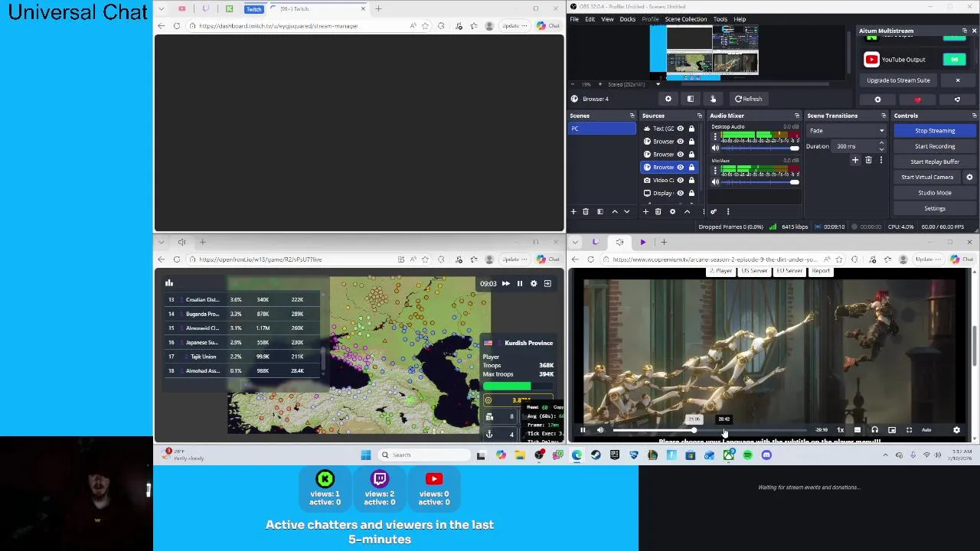The image size is (980, 551).
Task: Expand tab list chevron in OpenFront browser window
Action: [161, 242]
